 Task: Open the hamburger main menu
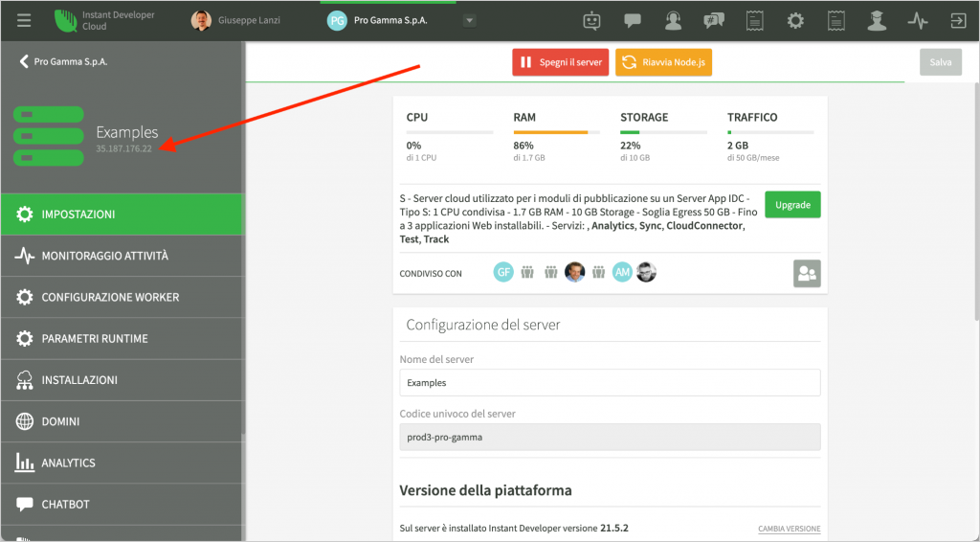click(x=24, y=21)
